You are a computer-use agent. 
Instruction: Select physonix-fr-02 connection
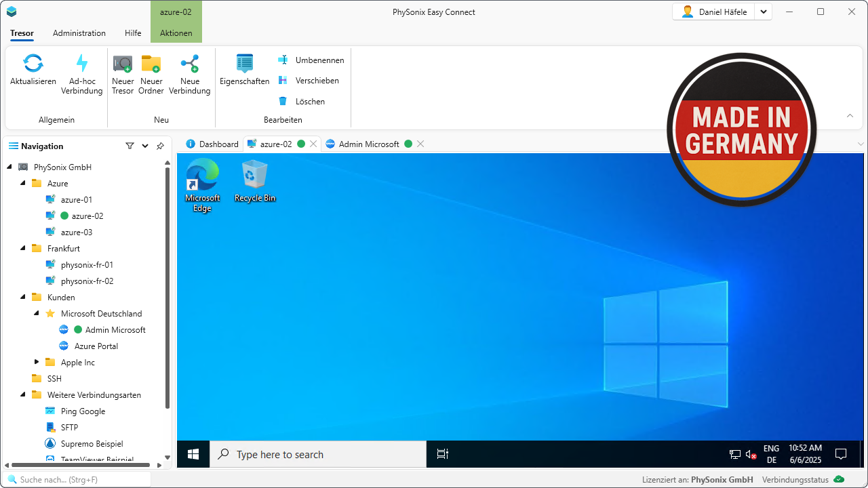click(x=87, y=281)
